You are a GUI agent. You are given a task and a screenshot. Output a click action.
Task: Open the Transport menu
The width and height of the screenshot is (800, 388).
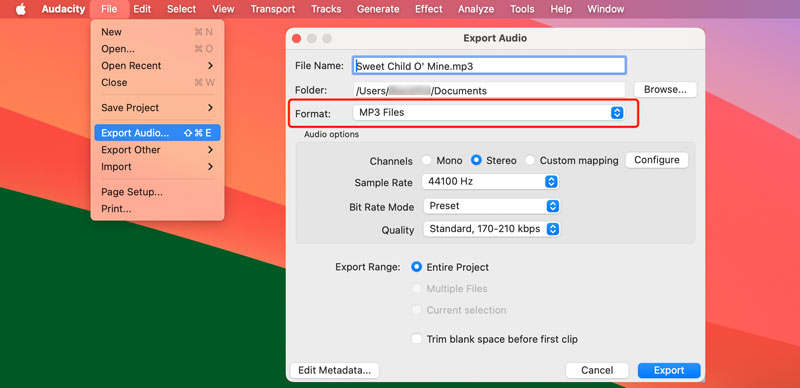pos(272,9)
